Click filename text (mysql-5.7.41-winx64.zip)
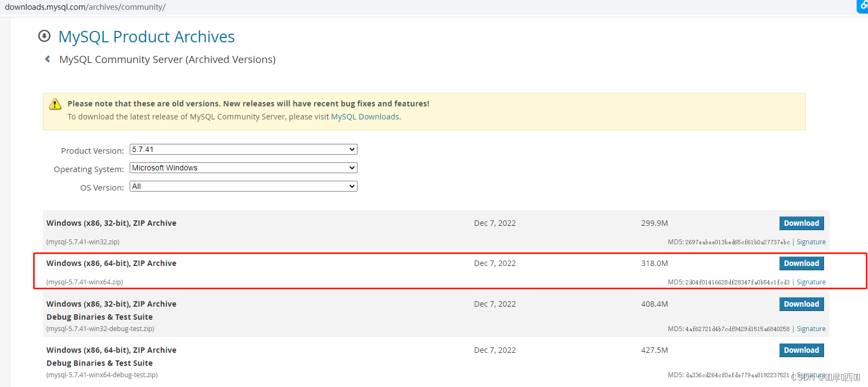 tap(85, 282)
